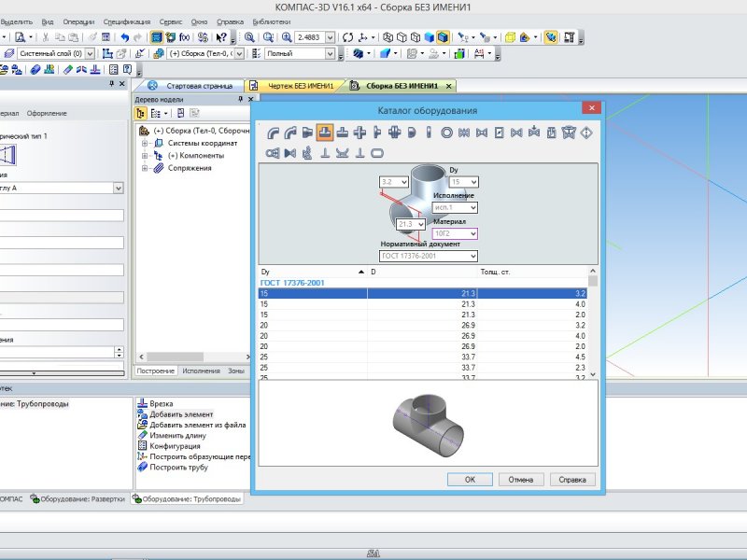The image size is (747, 560).
Task: Select the rounded rectangle icon in catalog
Action: (x=377, y=153)
